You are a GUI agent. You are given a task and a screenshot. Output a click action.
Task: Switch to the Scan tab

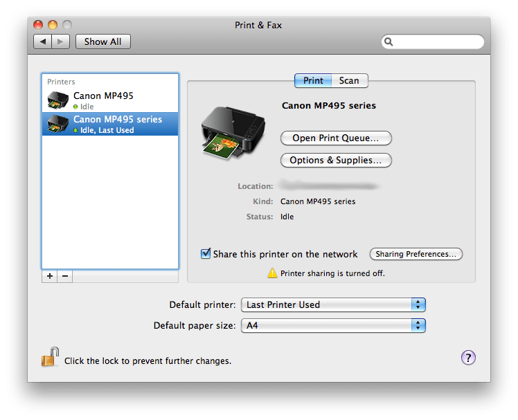[349, 80]
